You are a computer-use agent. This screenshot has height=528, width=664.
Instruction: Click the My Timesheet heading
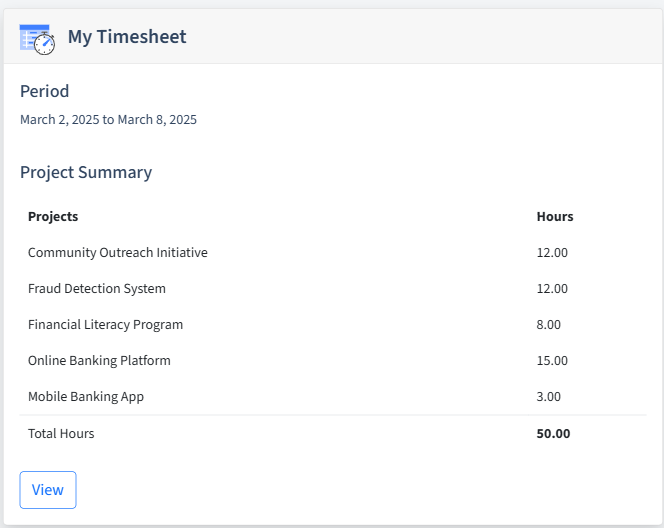click(x=127, y=36)
